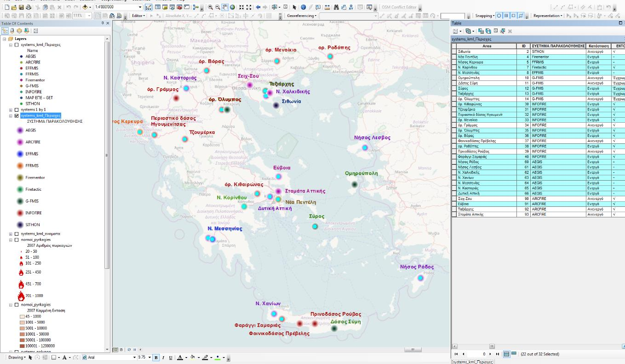Open the Representation dropdown menu
625x364 pixels.
(548, 16)
